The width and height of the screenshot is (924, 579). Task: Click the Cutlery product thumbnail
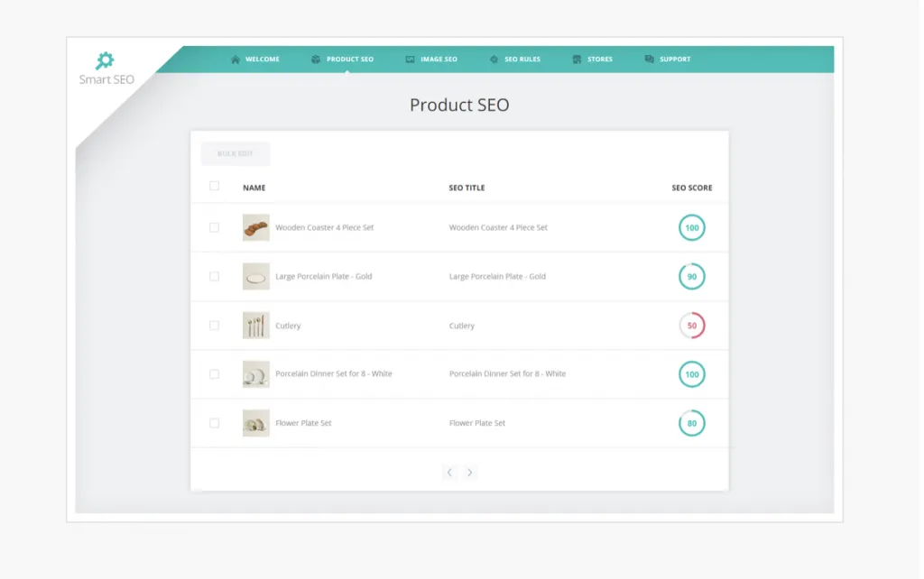tap(255, 326)
